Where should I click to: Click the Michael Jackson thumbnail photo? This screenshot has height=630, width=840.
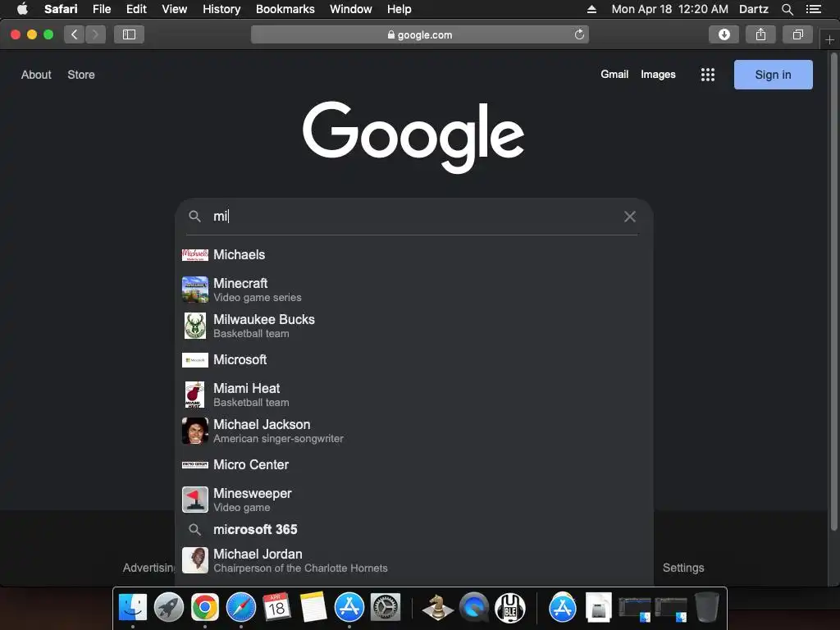tap(195, 431)
